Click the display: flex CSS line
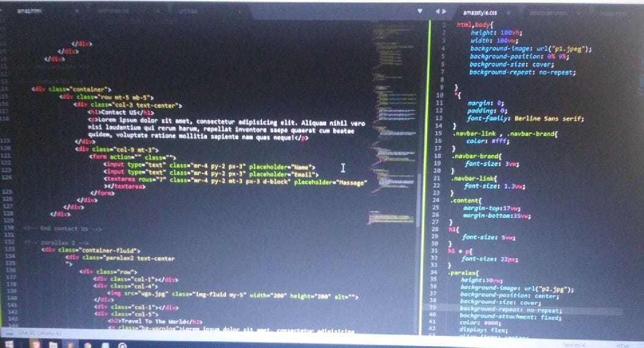The width and height of the screenshot is (644, 348). tap(483, 330)
